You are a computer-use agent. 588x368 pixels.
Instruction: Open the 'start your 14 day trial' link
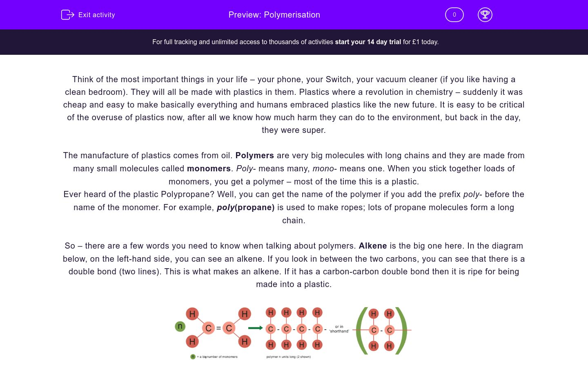click(367, 42)
